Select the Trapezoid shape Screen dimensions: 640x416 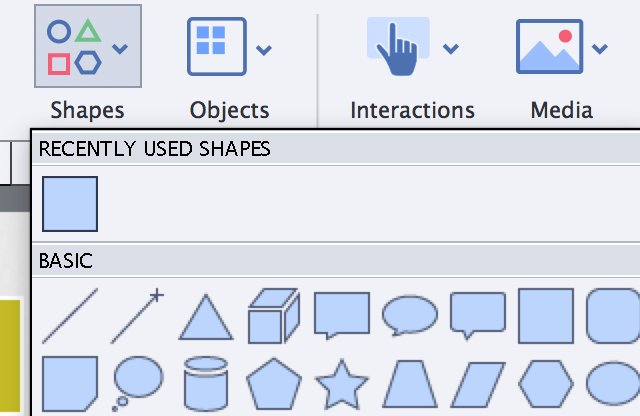point(410,383)
